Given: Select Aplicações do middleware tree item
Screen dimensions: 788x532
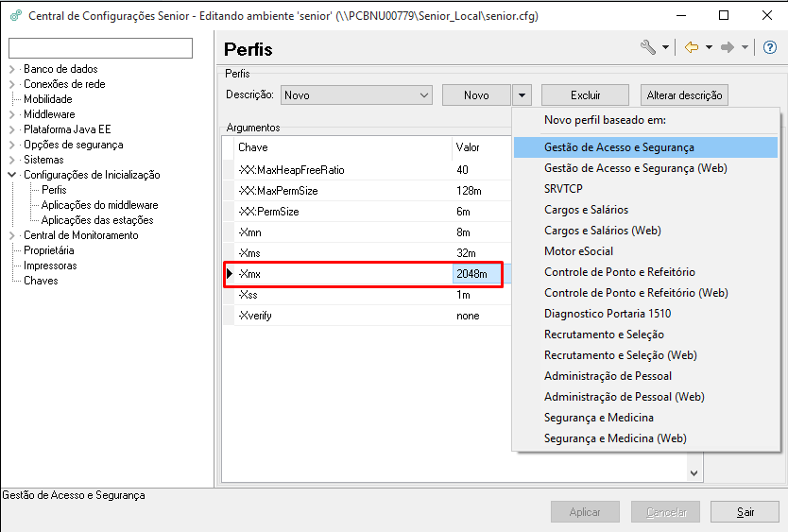Looking at the screenshot, I should pos(99,205).
